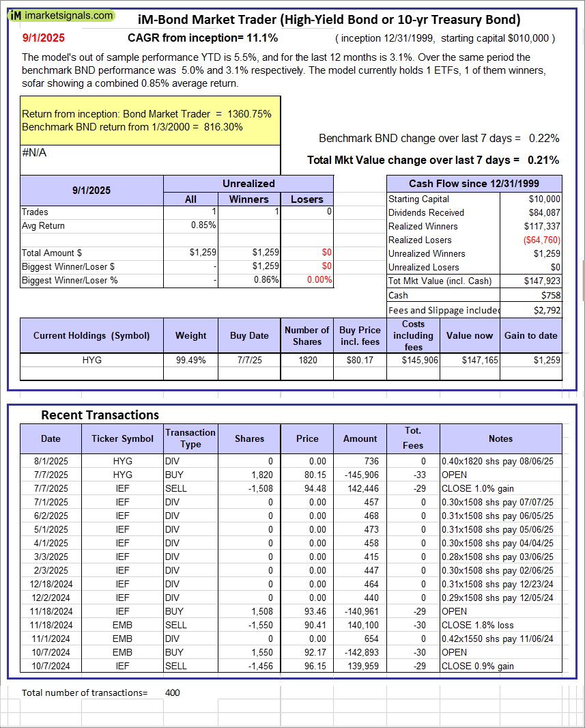Select the red 9/1/2025 date at top
The width and height of the screenshot is (585, 728).
click(x=42, y=38)
